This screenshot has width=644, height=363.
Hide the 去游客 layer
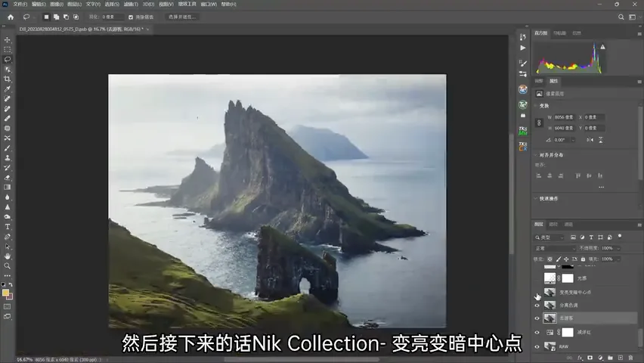[537, 318]
